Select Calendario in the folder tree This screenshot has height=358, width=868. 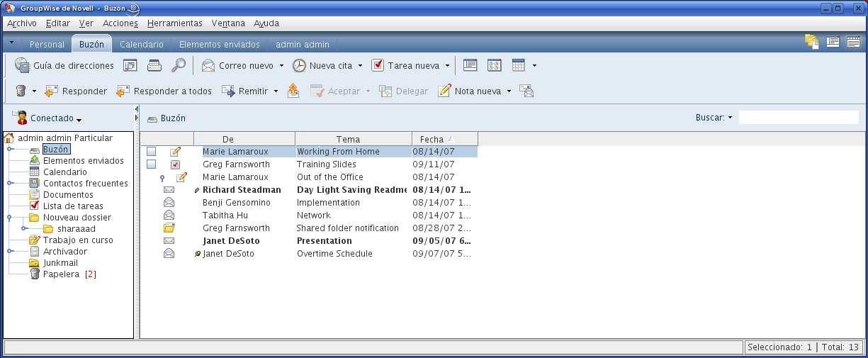click(65, 172)
